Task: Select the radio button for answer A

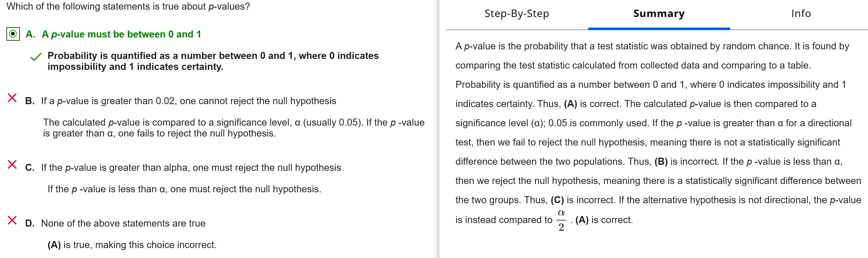Action: click(x=13, y=34)
